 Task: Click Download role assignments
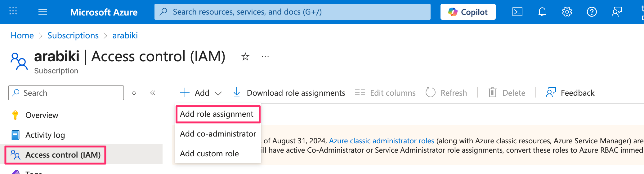pos(289,93)
